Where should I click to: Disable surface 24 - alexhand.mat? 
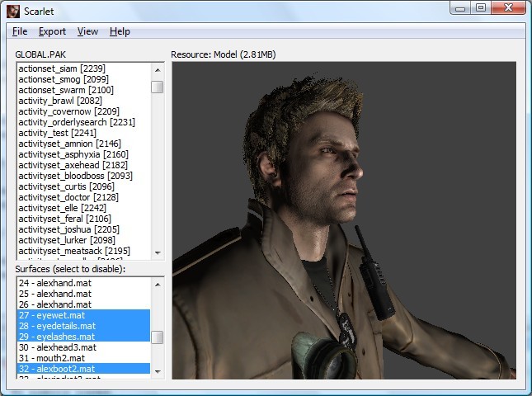point(83,283)
